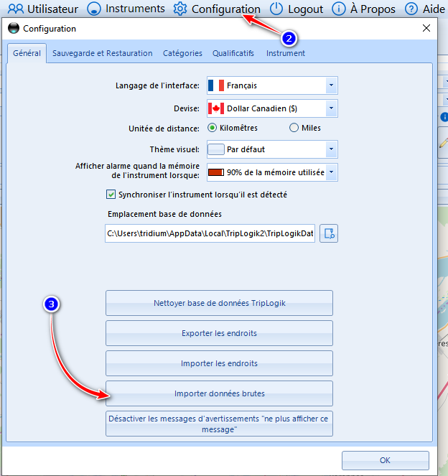Click the database path input field
The width and height of the screenshot is (448, 476).
[x=210, y=233]
